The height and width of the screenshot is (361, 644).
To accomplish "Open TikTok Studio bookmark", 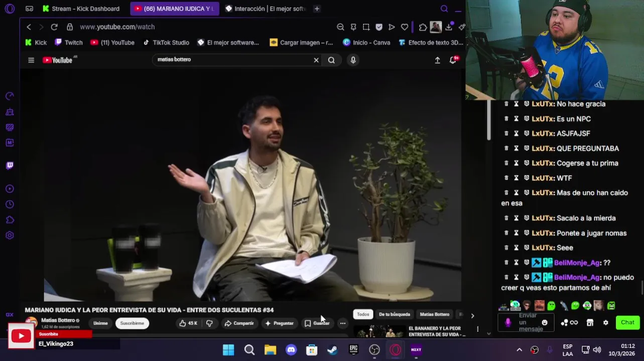I will (166, 43).
